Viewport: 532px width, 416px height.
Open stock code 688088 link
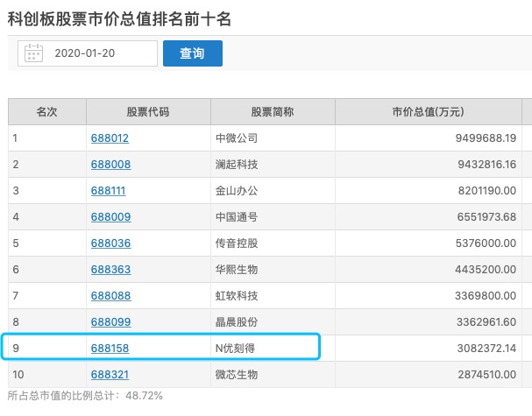pyautogui.click(x=110, y=296)
